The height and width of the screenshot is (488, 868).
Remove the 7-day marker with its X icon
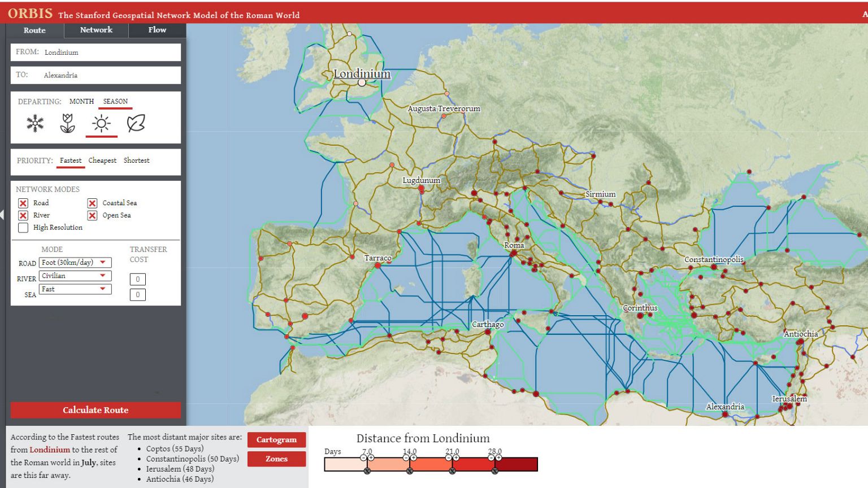(368, 471)
